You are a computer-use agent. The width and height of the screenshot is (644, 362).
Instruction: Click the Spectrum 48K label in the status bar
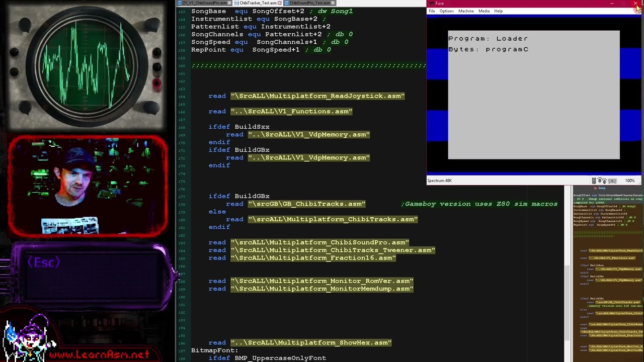(439, 180)
